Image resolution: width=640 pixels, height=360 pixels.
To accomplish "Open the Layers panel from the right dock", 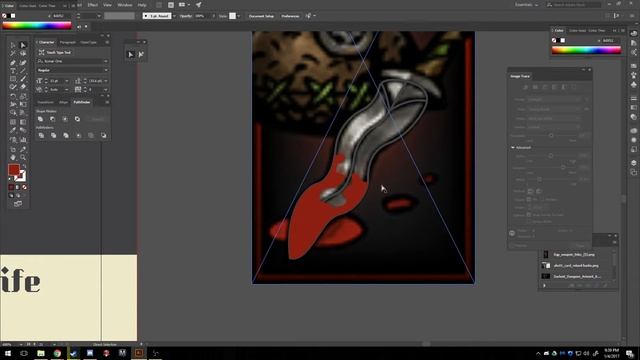I will click(633, 162).
